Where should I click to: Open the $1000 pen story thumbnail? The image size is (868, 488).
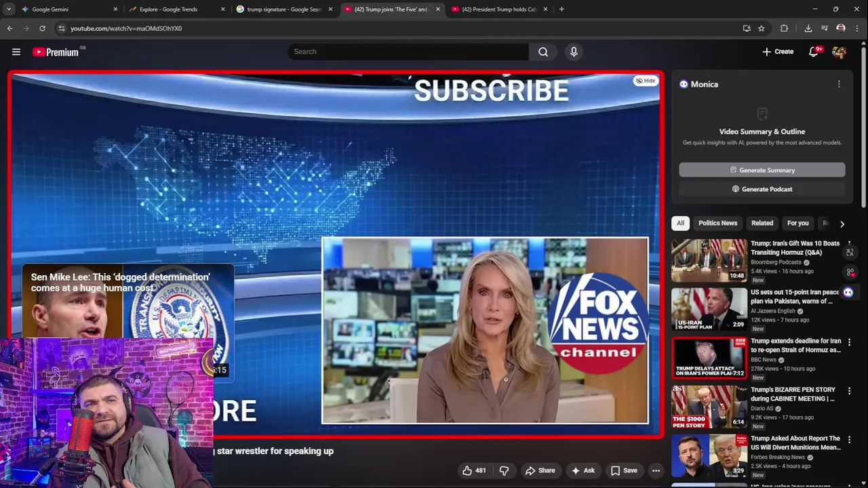[709, 406]
